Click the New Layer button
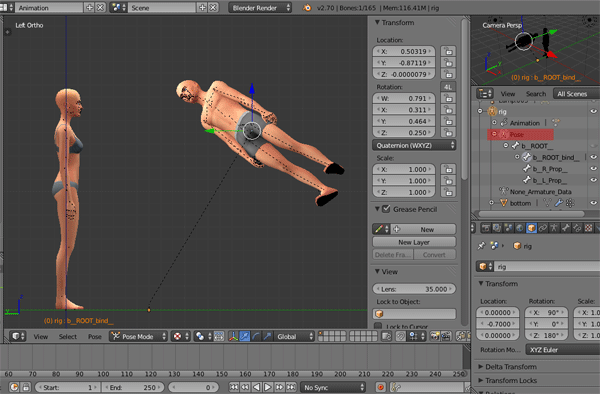The image size is (600, 394). click(414, 242)
